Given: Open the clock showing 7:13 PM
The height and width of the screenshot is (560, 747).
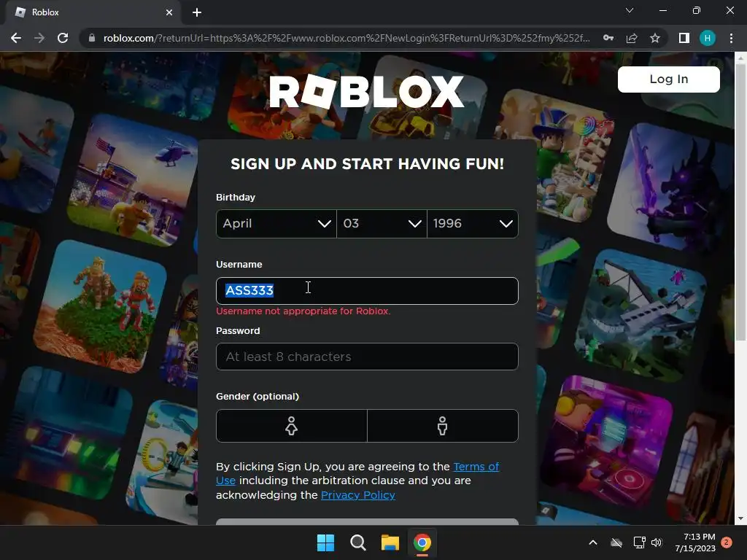Looking at the screenshot, I should (x=695, y=542).
